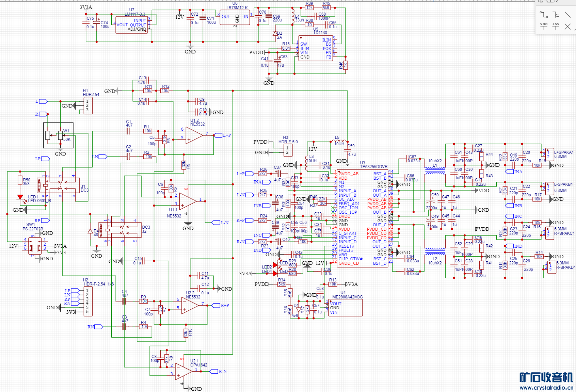The width and height of the screenshot is (576, 392).
Task: Select the diagonal line tool
Action: point(567,15)
